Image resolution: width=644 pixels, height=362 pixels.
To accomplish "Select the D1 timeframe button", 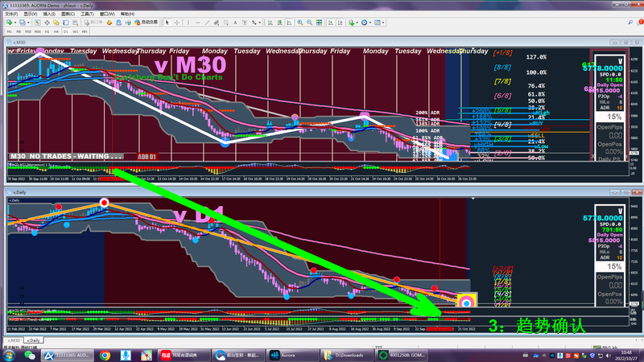I will coord(66,31).
